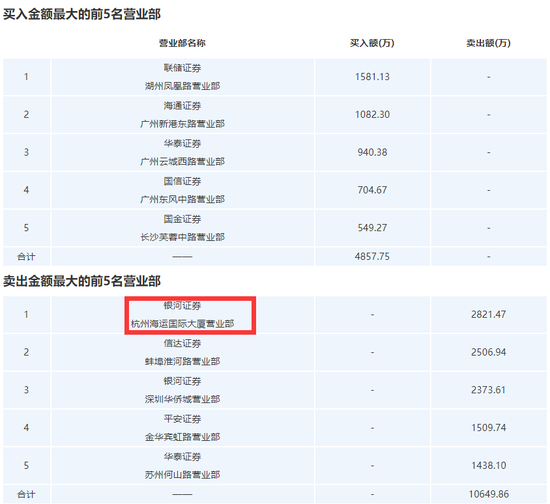
Task: Click buy amount 940.38
Action: 372,152
